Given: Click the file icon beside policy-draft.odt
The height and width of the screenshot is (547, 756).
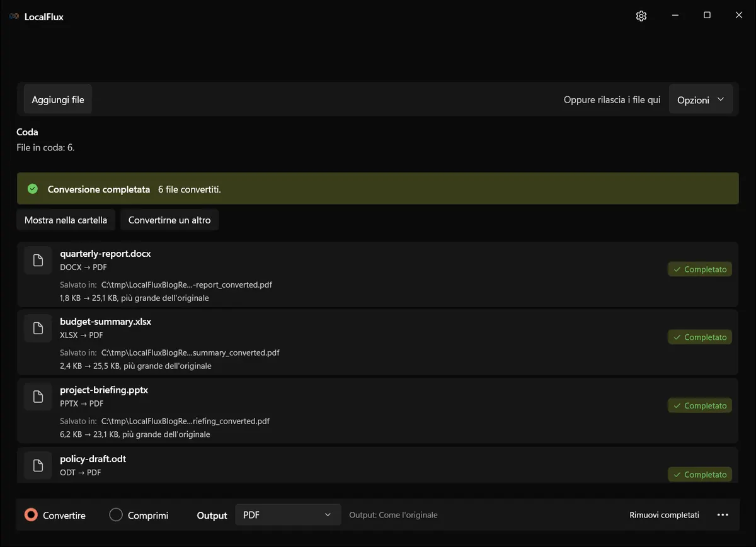Looking at the screenshot, I should click(38, 466).
